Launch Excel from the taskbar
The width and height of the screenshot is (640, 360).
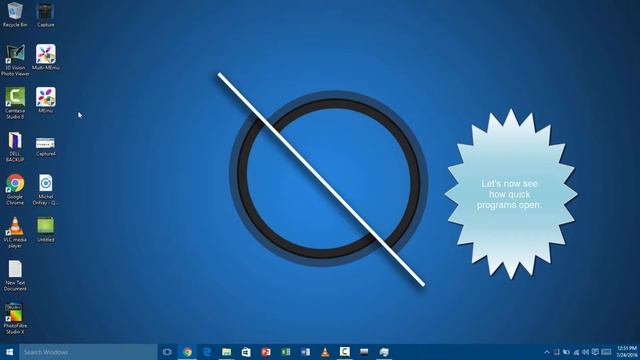click(285, 352)
